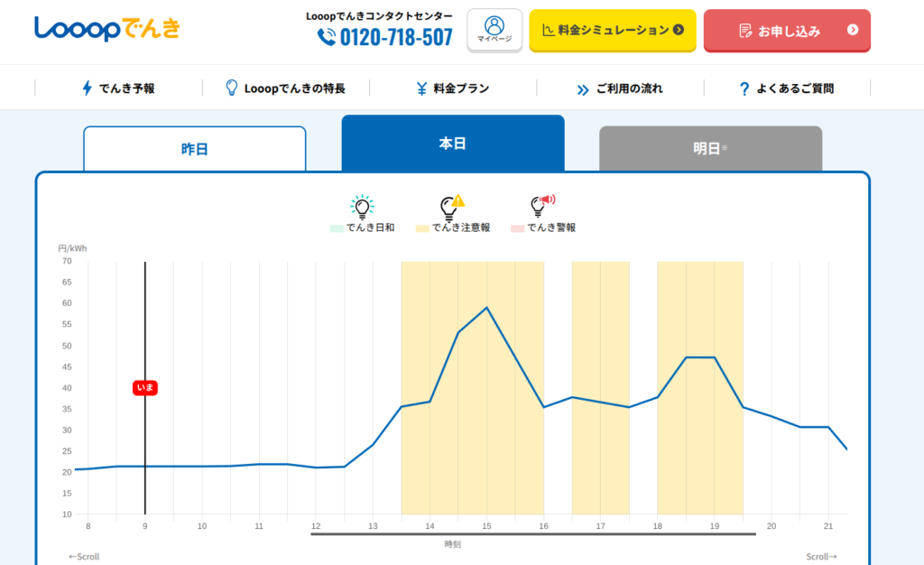Click the yellow でんき注意報 legend swatch
The image size is (924, 565).
422,228
